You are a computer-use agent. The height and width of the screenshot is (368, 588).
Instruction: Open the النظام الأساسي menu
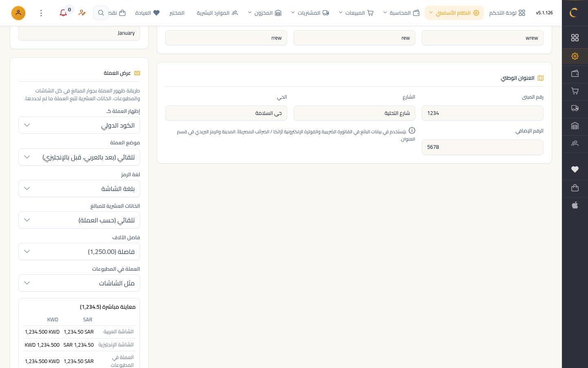pyautogui.click(x=454, y=13)
